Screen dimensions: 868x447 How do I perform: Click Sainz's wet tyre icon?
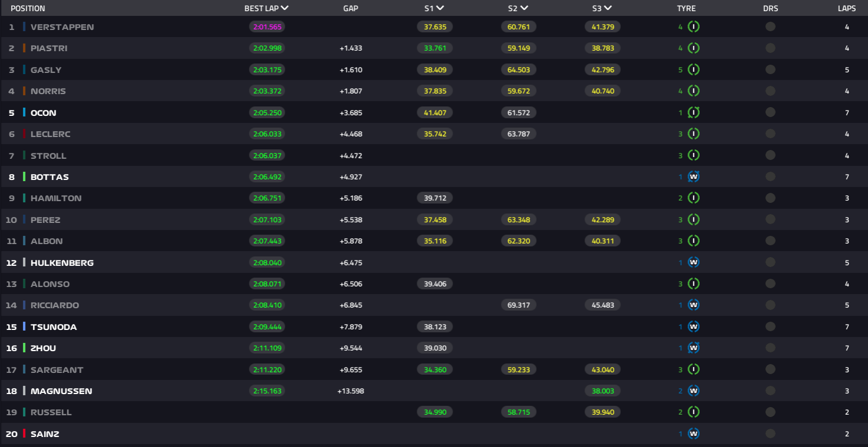pyautogui.click(x=694, y=434)
